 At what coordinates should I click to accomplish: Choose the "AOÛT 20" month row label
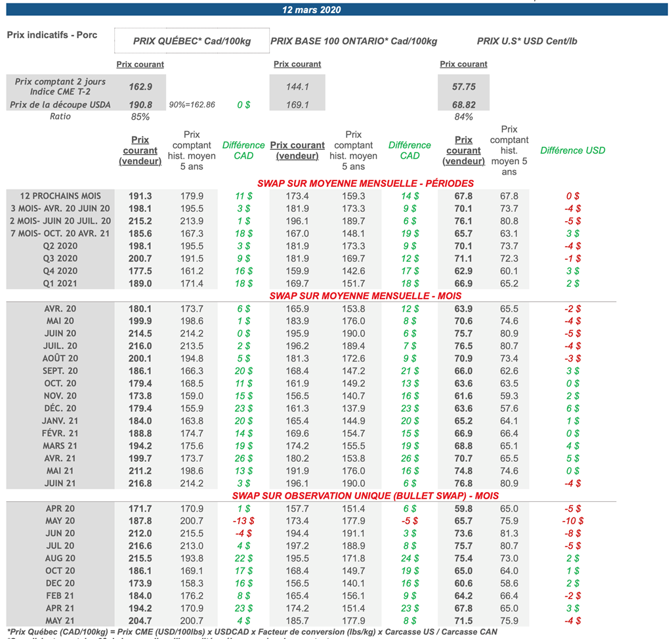click(x=60, y=358)
